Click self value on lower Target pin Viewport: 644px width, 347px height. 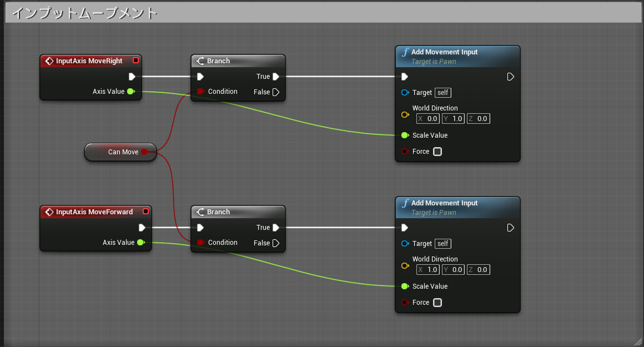(443, 244)
